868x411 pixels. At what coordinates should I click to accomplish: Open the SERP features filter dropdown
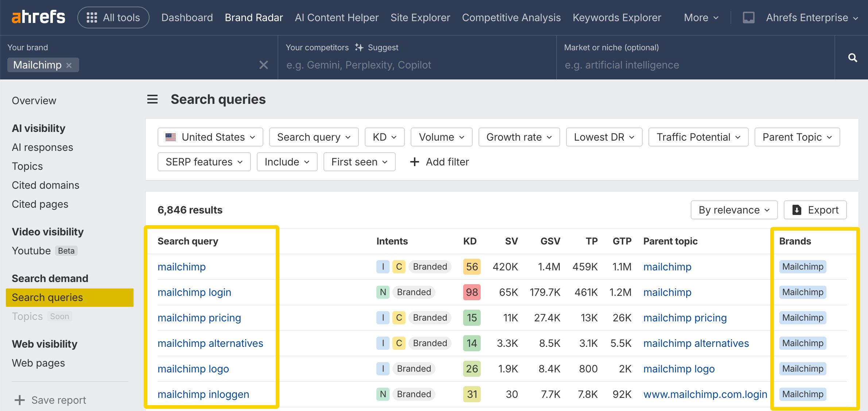point(204,162)
